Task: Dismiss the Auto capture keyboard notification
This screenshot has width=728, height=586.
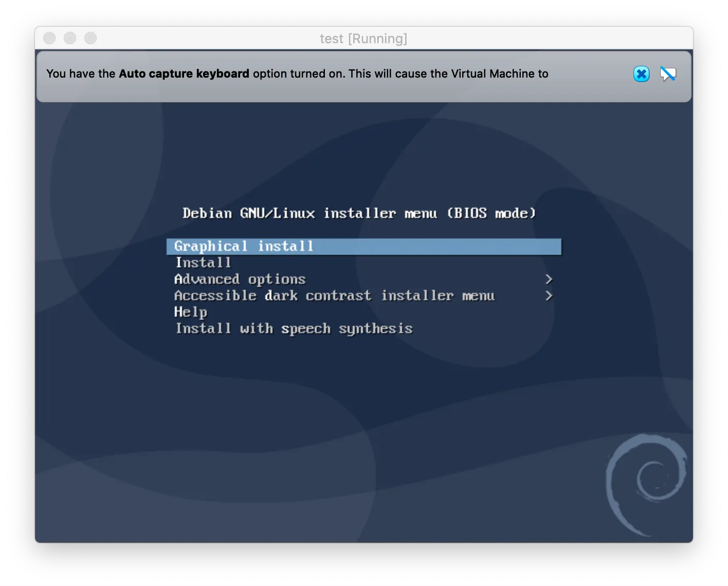Action: [x=641, y=74]
